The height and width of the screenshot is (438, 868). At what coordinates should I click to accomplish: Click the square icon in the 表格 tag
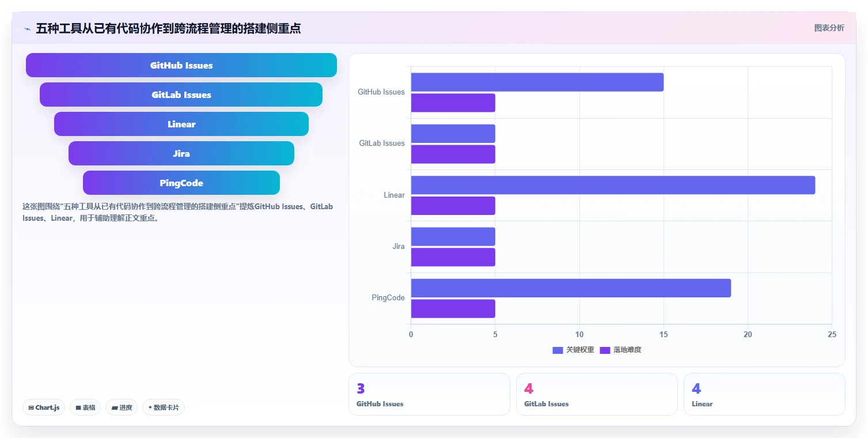pos(78,407)
